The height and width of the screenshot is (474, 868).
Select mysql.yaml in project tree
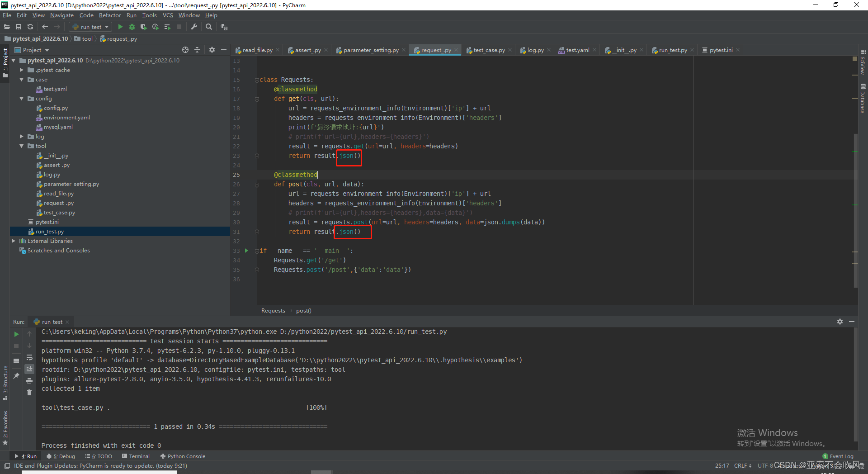(58, 127)
